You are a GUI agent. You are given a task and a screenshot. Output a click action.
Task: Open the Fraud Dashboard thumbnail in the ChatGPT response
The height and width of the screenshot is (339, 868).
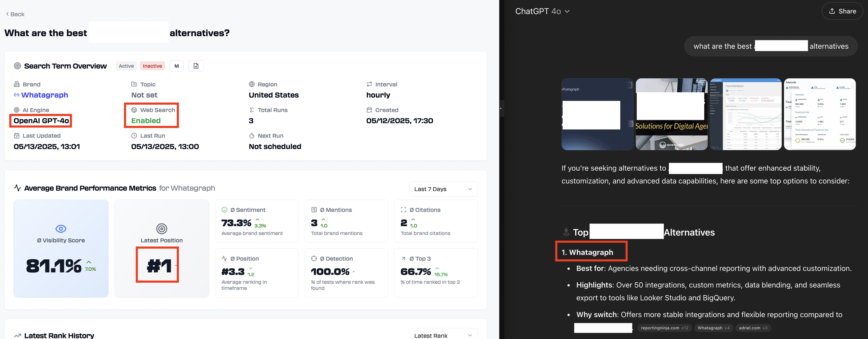point(745,115)
